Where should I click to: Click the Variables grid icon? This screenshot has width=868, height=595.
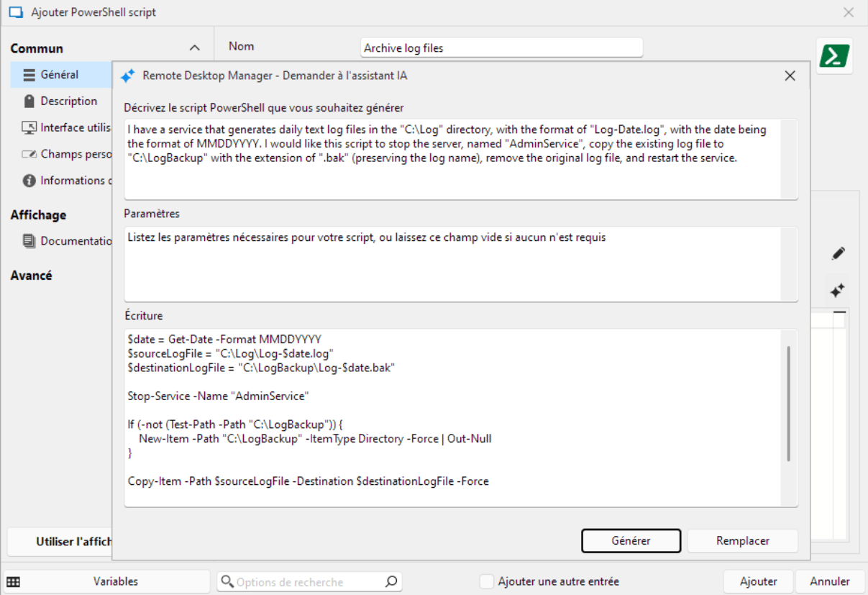[x=13, y=581]
